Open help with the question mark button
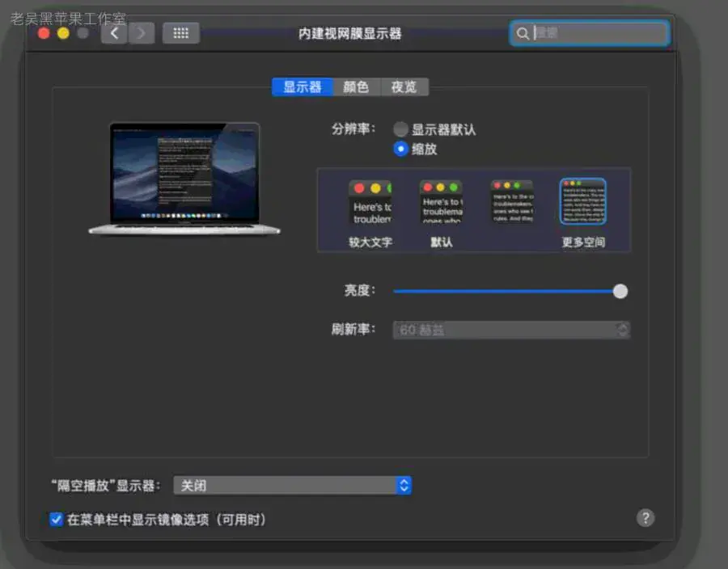Viewport: 728px width, 569px height. point(645,518)
